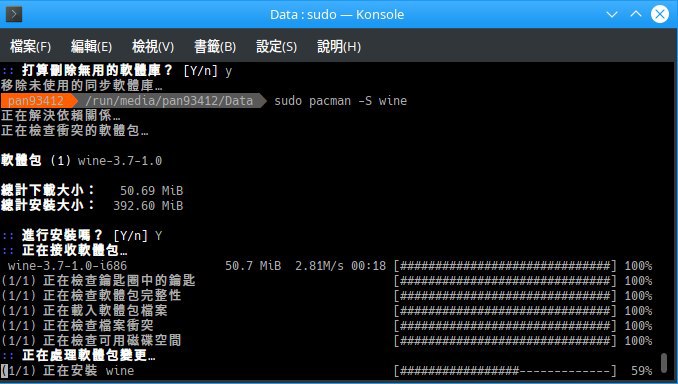This screenshot has width=678, height=384.
Task: Click the /run/media/pan93412/Data path segment
Action: point(169,101)
